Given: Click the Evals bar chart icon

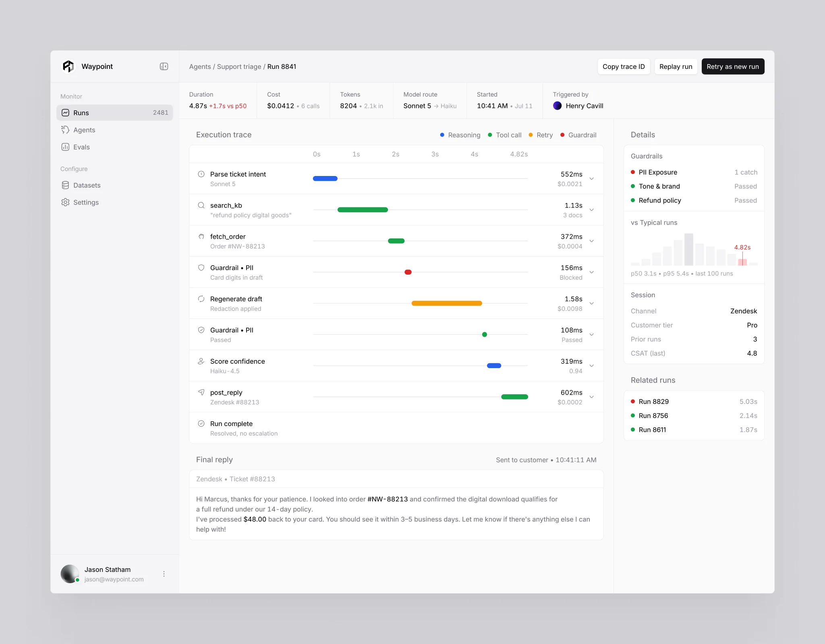Looking at the screenshot, I should (65, 147).
